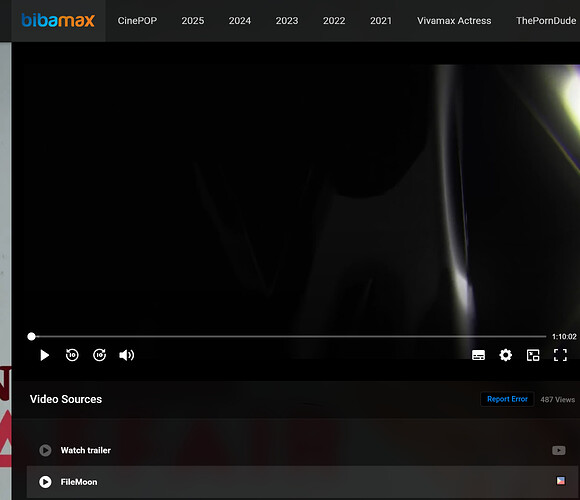Enter fullscreen mode
Viewport: 580px width, 500px height.
pyautogui.click(x=560, y=355)
